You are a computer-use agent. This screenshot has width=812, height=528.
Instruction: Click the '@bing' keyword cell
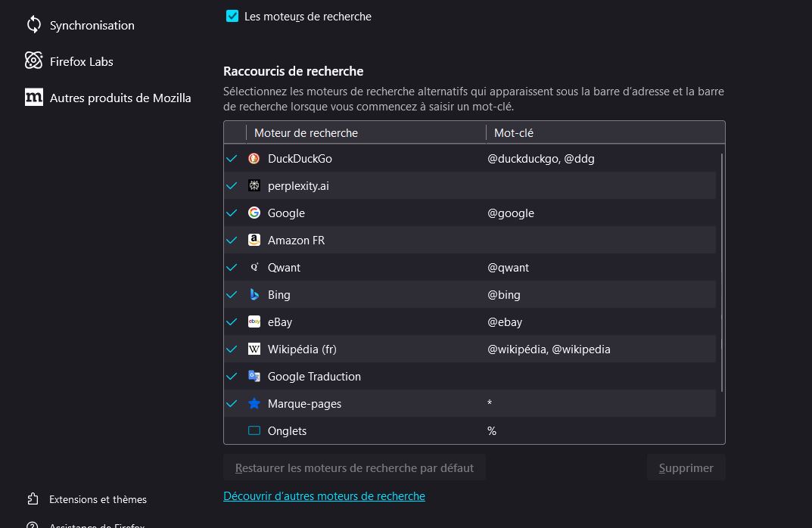click(x=504, y=294)
